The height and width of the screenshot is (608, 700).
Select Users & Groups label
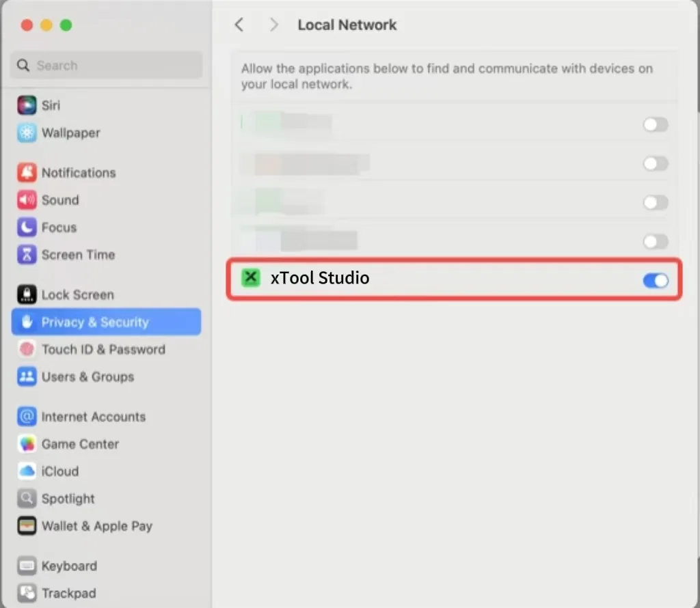[x=88, y=377]
